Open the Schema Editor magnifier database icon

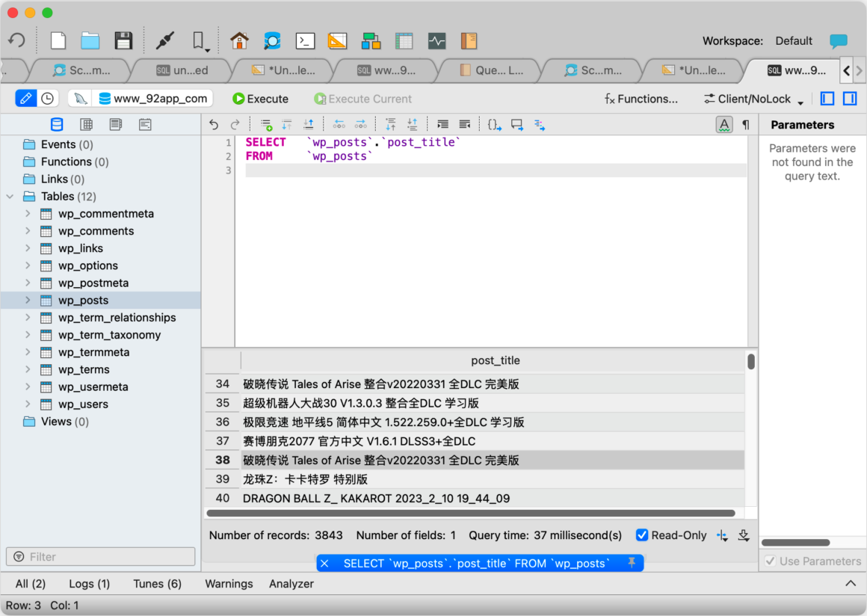[x=272, y=40]
